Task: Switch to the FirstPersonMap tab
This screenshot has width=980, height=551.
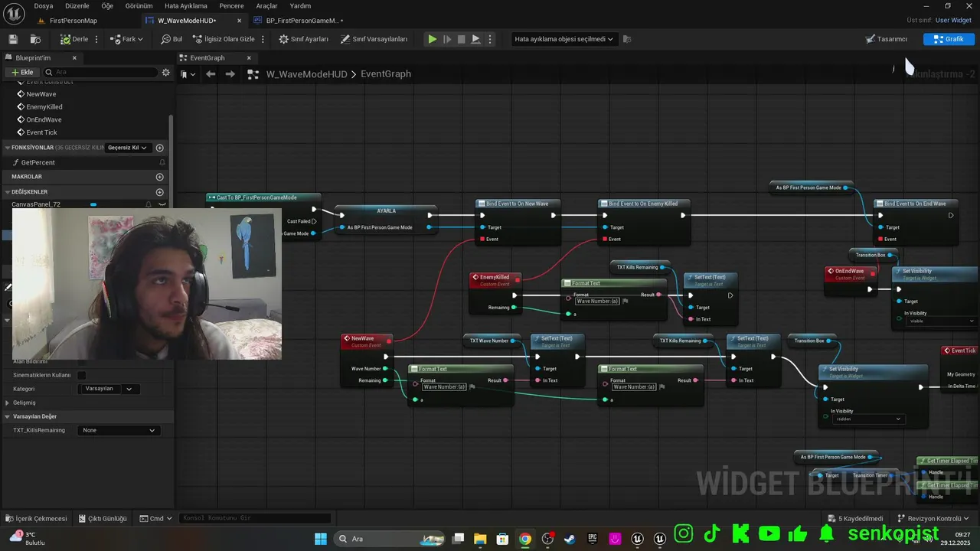Action: coord(73,21)
